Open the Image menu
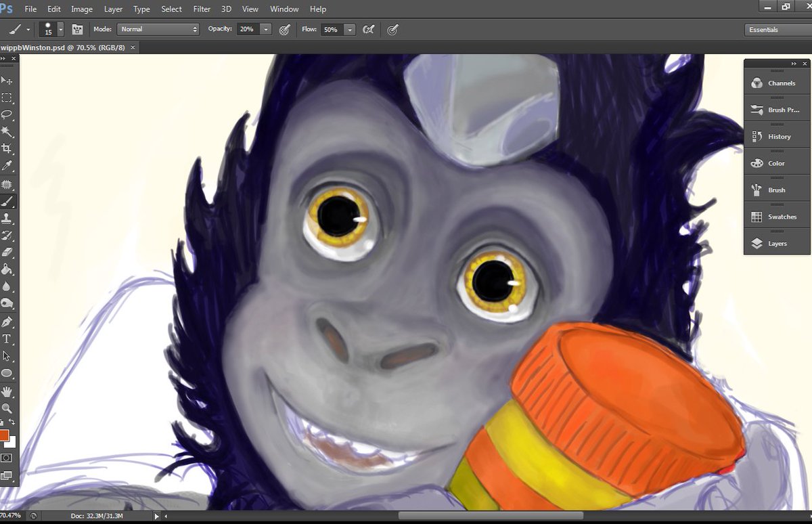 click(82, 9)
